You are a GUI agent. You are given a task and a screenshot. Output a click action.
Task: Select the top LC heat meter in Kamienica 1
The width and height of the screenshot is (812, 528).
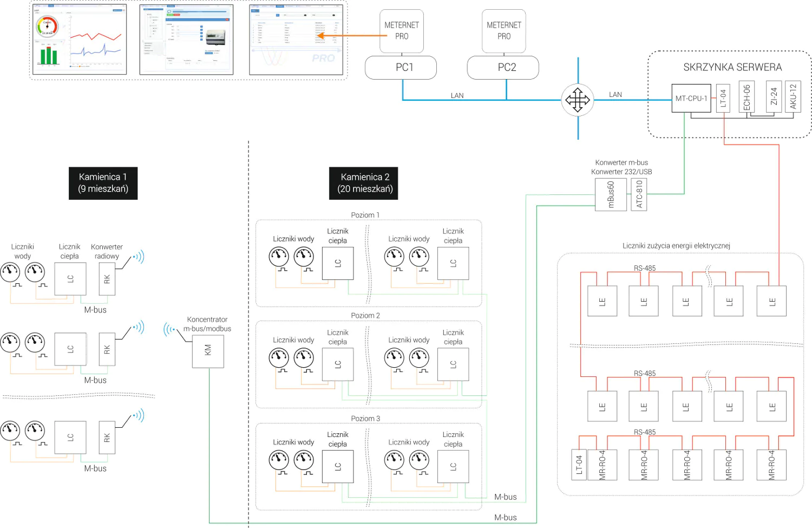point(70,279)
